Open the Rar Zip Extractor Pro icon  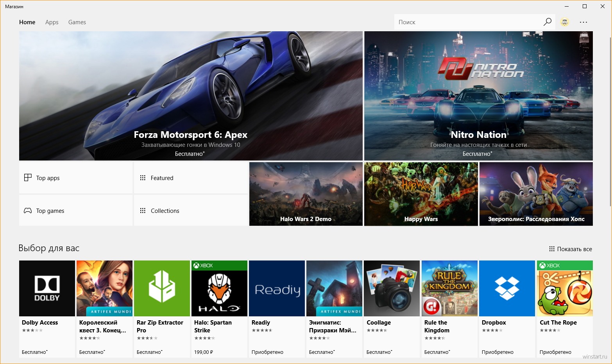click(162, 288)
